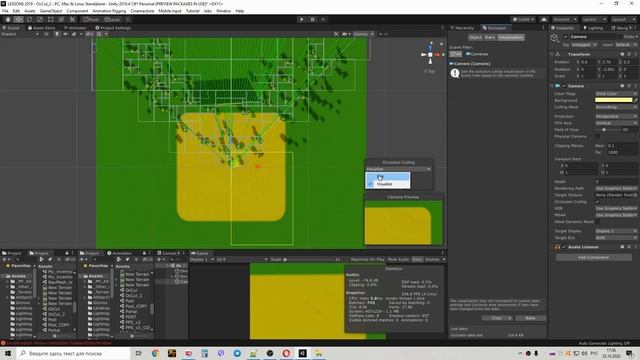Open Opera from the taskbar
Viewport: 640px width, 360px height.
[286, 353]
